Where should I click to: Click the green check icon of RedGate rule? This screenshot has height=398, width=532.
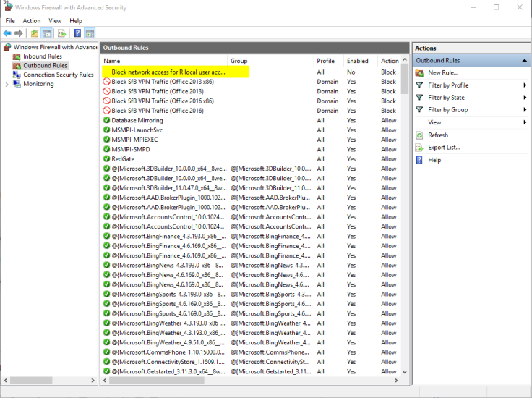(x=107, y=158)
